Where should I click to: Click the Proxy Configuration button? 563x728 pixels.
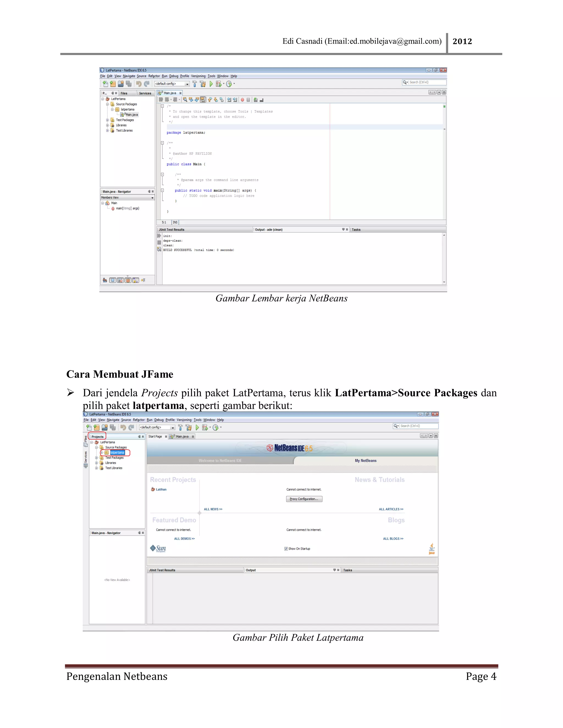[x=304, y=499]
